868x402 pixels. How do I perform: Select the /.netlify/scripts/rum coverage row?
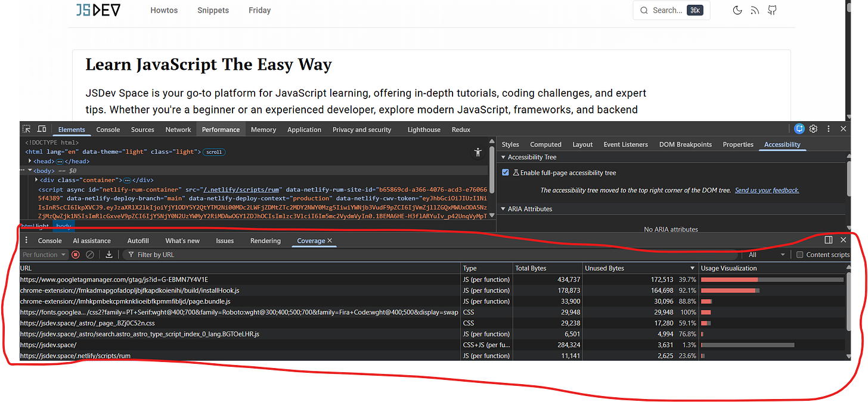click(432, 355)
